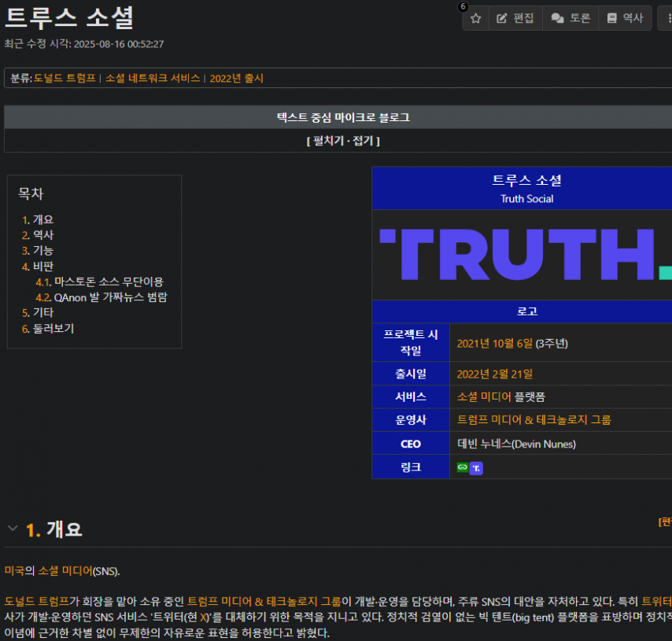The height and width of the screenshot is (641, 672).
Task: Click the TRUTH logo image
Action: (x=526, y=255)
